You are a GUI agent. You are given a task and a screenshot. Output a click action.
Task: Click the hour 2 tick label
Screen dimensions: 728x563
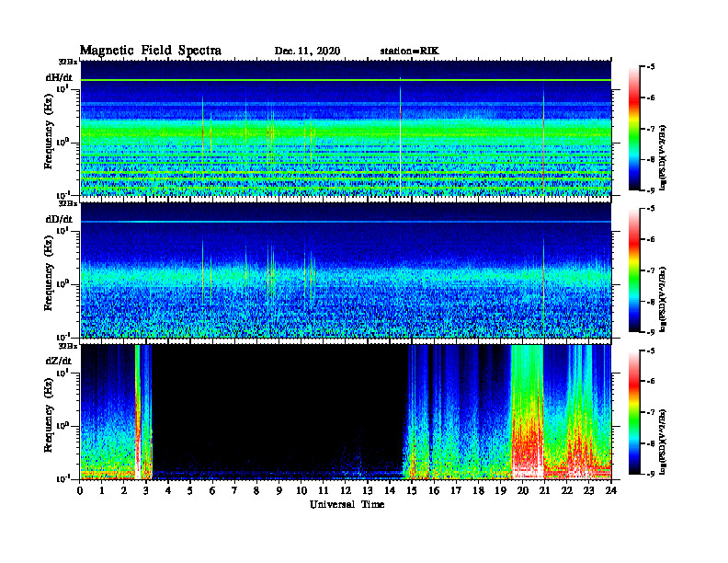pyautogui.click(x=124, y=490)
